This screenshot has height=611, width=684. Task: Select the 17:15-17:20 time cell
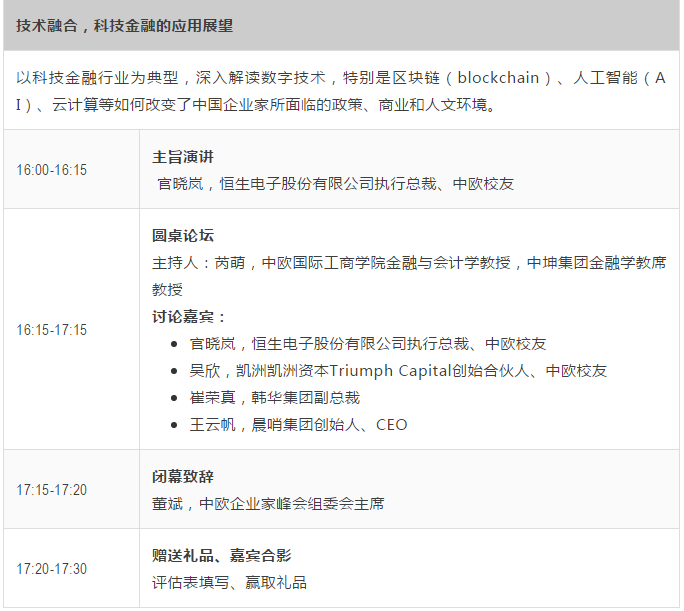[52, 490]
